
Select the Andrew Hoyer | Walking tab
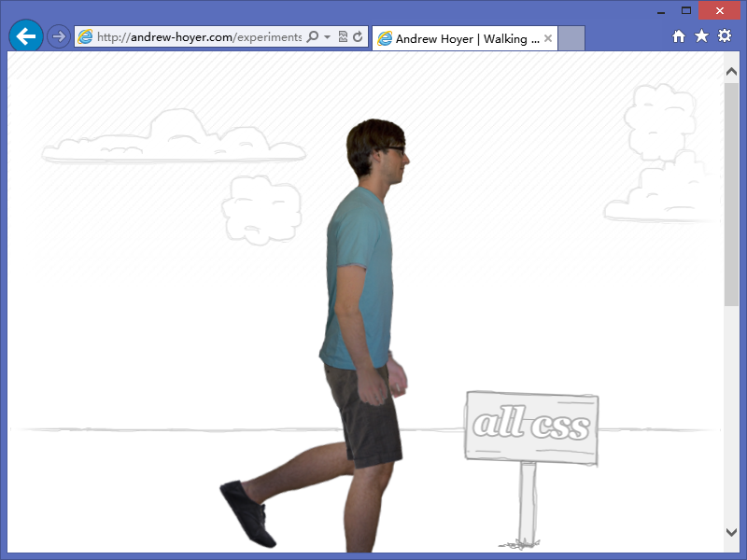[464, 38]
